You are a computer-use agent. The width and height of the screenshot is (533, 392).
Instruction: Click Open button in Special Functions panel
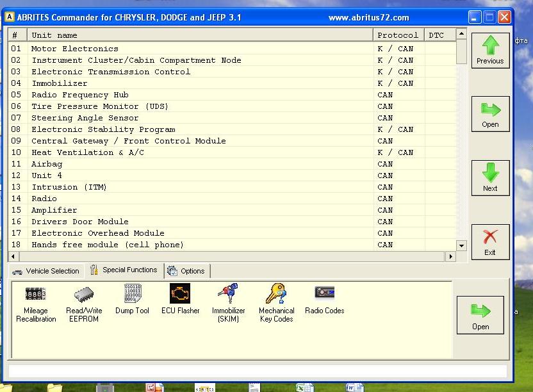(x=480, y=314)
